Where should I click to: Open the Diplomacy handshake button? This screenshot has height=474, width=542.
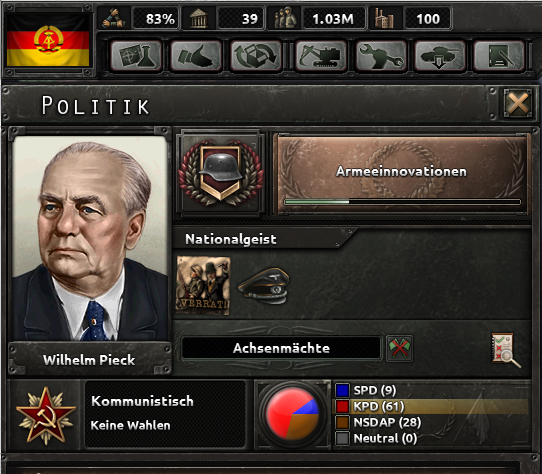click(196, 56)
